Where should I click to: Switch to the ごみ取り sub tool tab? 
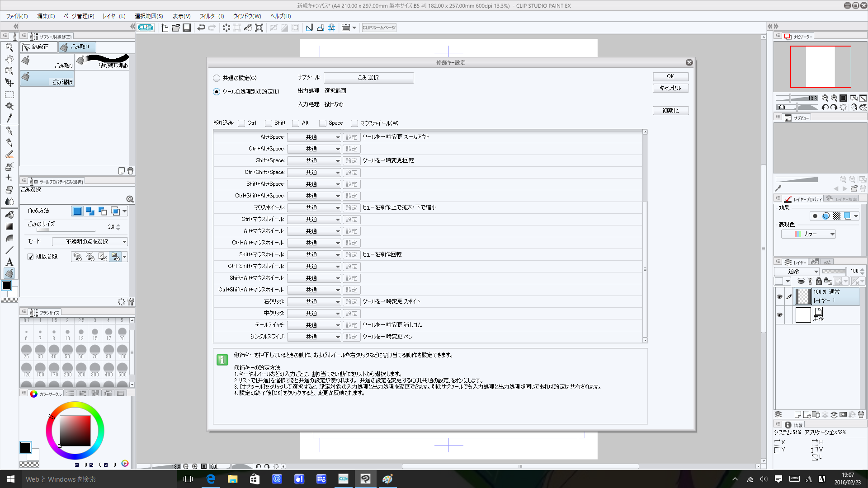[77, 47]
